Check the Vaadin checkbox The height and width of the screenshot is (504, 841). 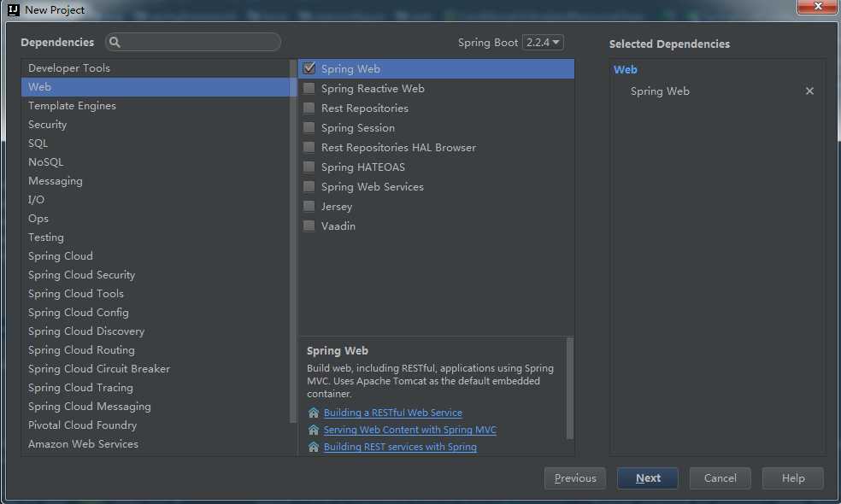[x=309, y=226]
